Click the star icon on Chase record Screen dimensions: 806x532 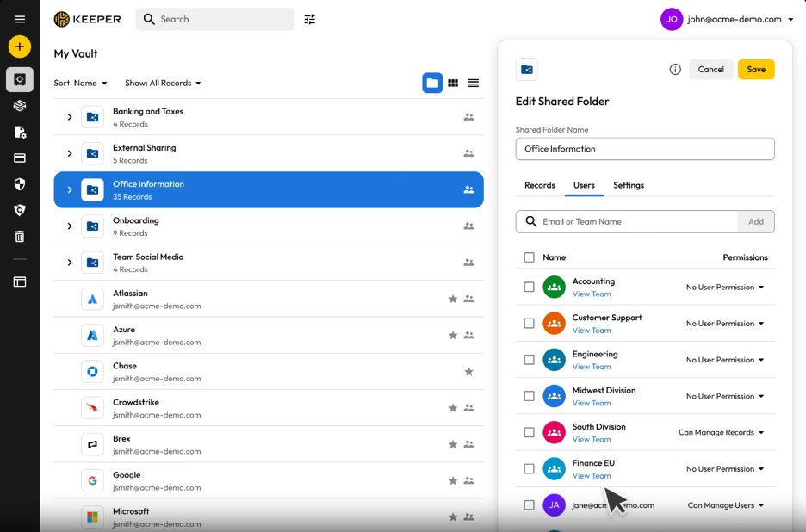(468, 372)
